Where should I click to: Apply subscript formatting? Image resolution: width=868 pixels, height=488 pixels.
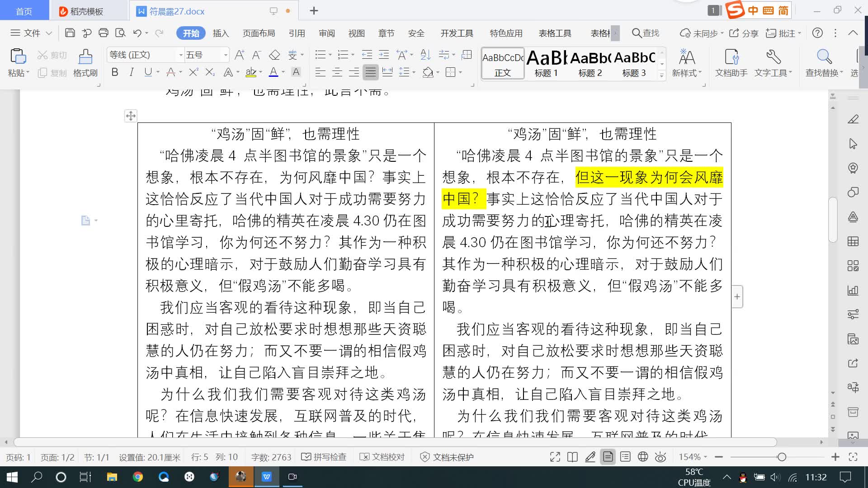click(x=210, y=72)
